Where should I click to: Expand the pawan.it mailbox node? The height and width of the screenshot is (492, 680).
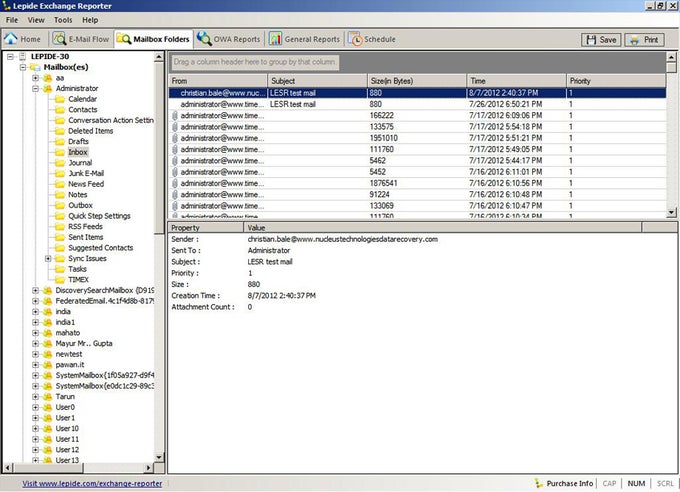click(36, 365)
